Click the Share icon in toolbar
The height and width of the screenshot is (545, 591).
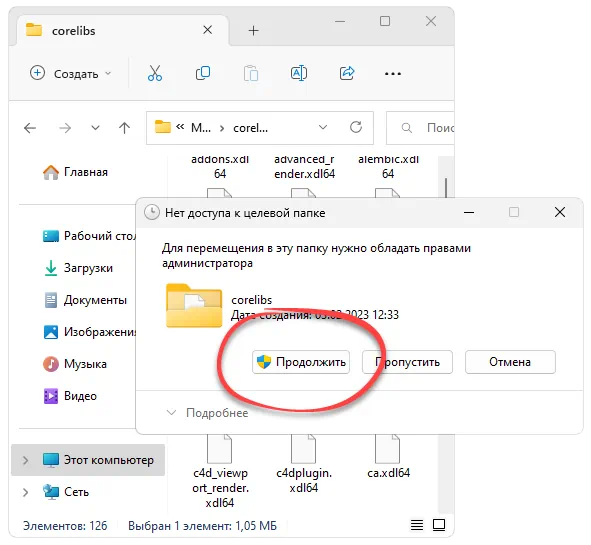(346, 73)
